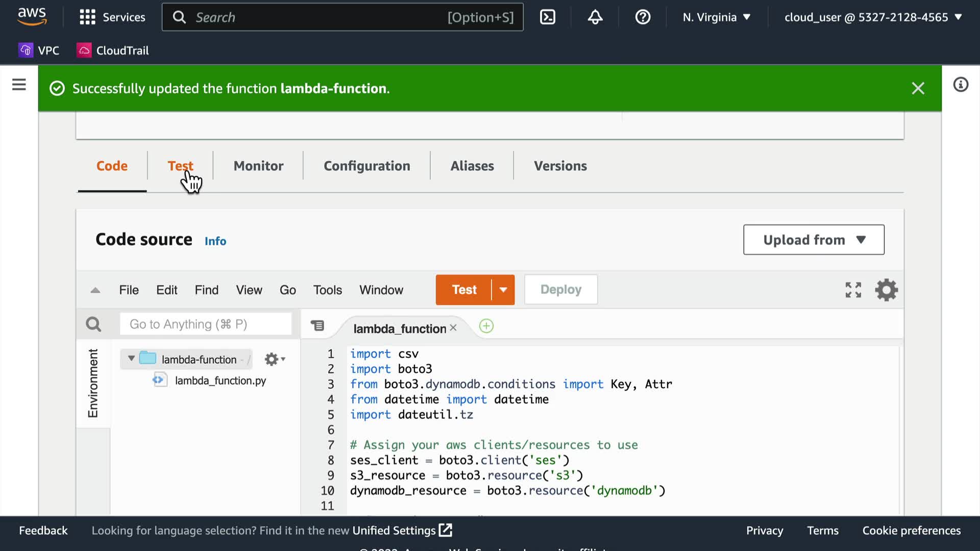This screenshot has height=551, width=980.
Task: Click the Deploy button
Action: pyautogui.click(x=560, y=290)
